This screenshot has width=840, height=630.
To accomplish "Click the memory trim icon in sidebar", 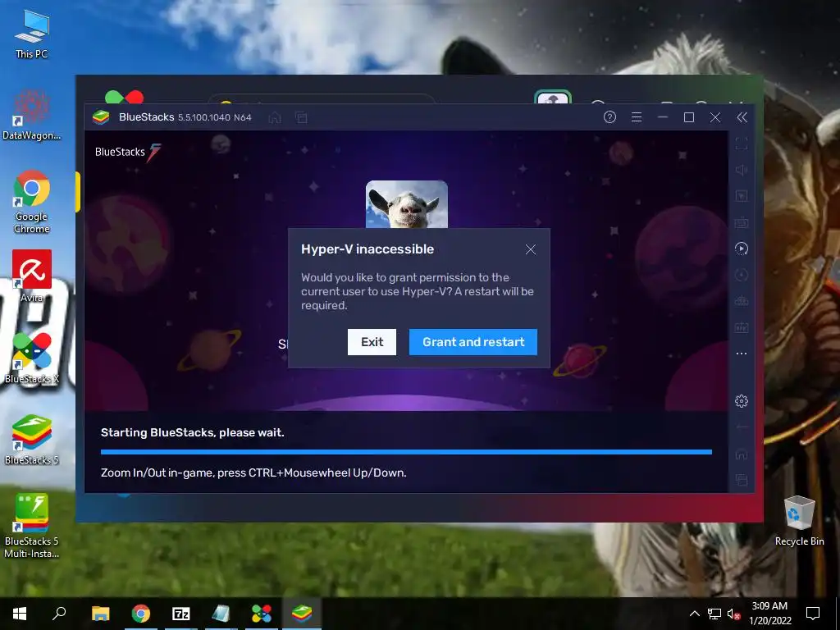I will (742, 301).
